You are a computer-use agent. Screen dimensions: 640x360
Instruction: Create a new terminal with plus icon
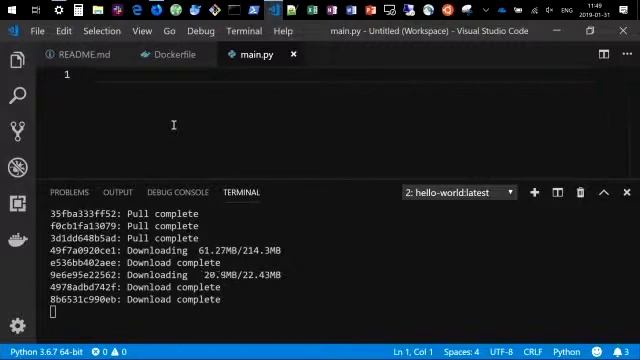534,192
